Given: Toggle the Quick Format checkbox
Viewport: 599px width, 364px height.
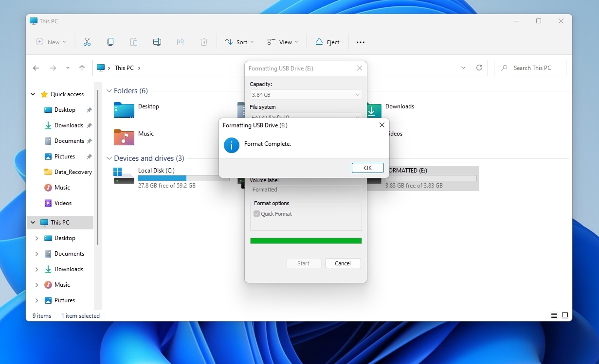Looking at the screenshot, I should pos(256,214).
